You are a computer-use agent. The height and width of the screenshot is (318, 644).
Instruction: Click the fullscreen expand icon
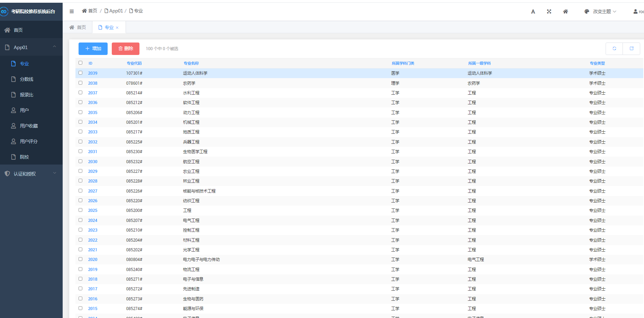click(x=549, y=11)
